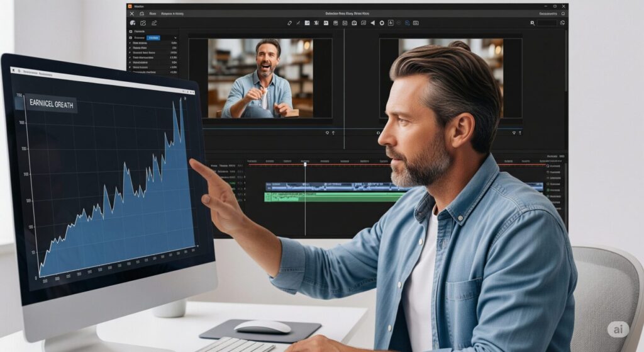Open the second menu item beside Rom

[x=172, y=14]
